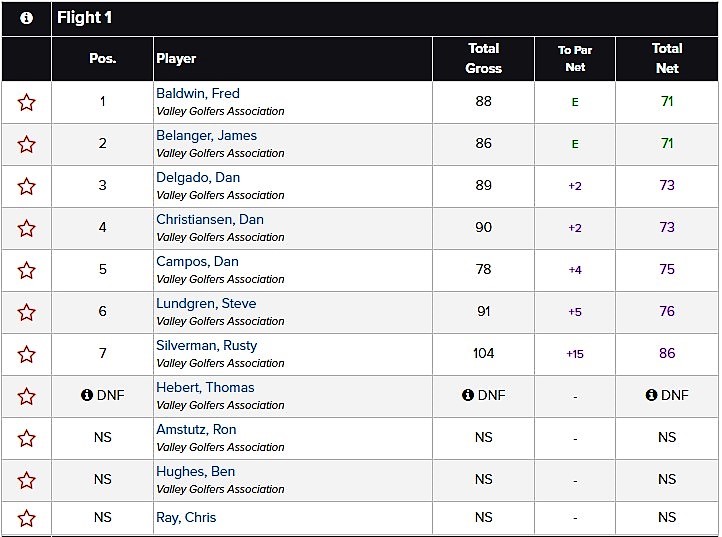Click the star next to Dan Christiansen
Viewport: 722px width, 537px height.
(26, 228)
